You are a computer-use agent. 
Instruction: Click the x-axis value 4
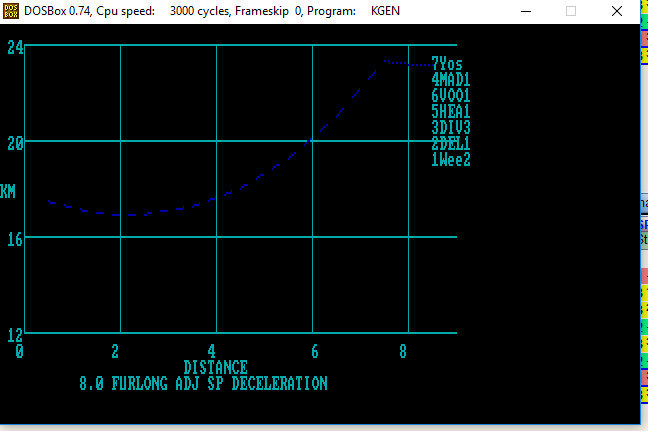(x=212, y=351)
